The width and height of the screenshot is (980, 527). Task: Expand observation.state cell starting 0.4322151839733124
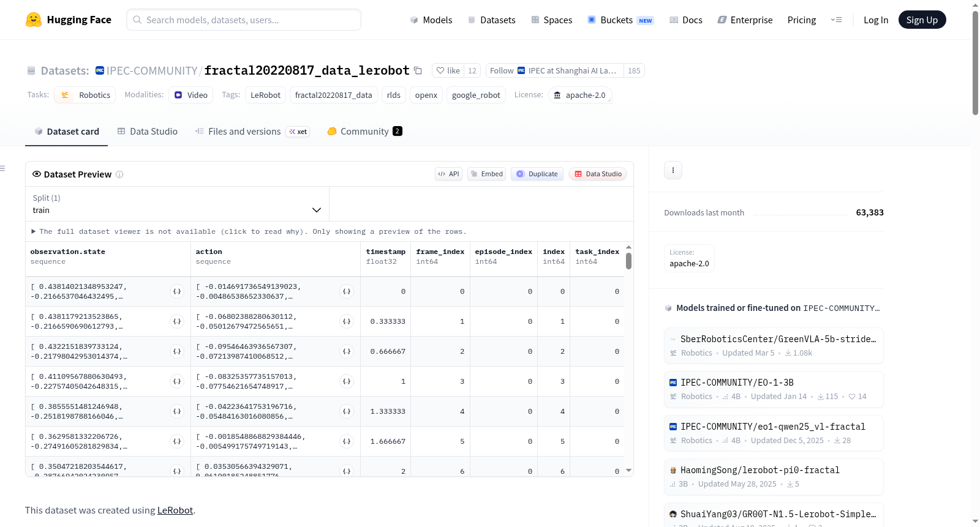pos(177,351)
